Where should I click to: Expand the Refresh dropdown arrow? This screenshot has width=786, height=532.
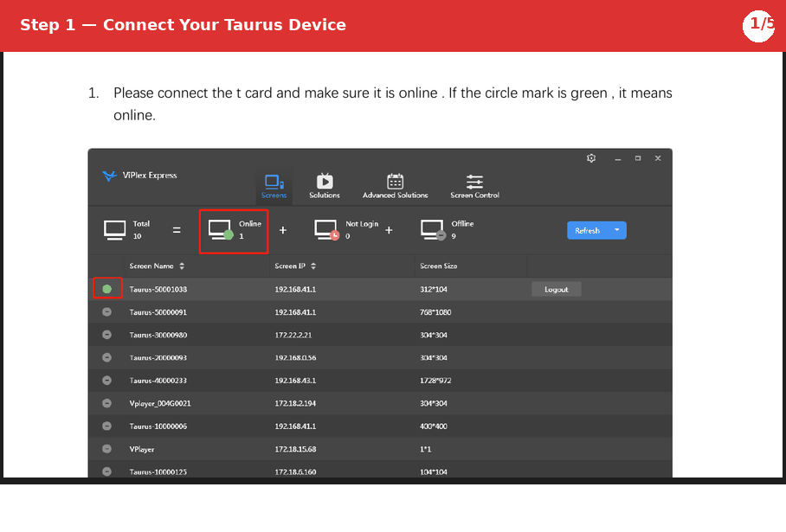[x=617, y=230]
